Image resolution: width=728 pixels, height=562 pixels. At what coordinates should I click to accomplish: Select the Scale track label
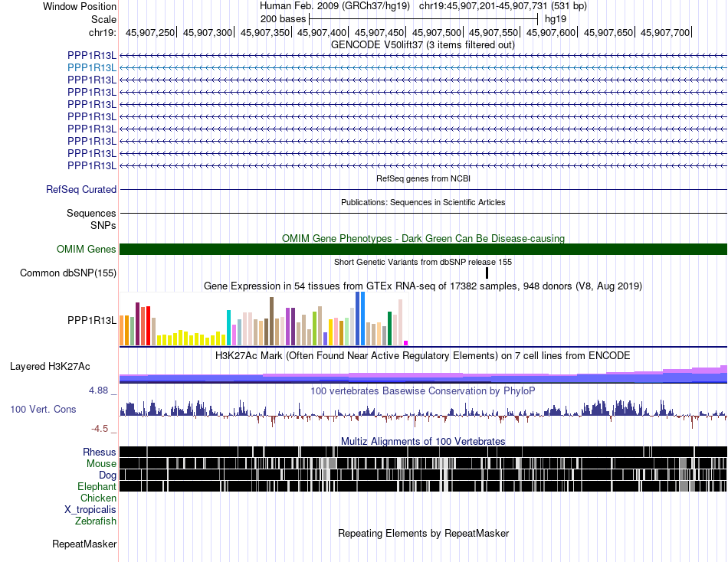(103, 19)
